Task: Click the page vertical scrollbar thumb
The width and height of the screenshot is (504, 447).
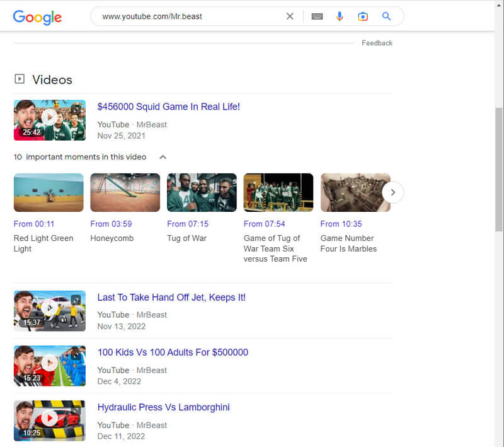Action: pos(498,169)
